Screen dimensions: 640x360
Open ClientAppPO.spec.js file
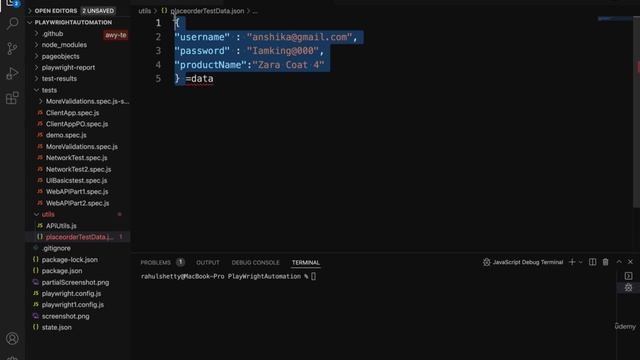click(77, 124)
